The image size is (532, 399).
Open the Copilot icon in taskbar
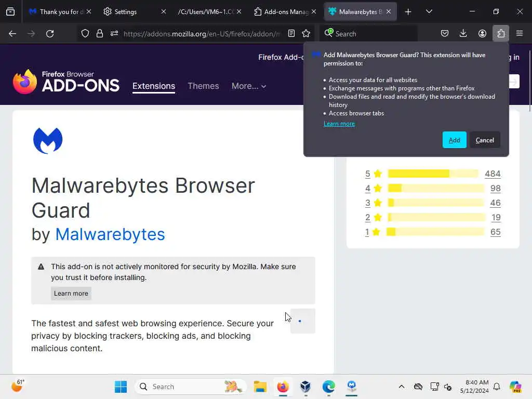click(x=515, y=387)
